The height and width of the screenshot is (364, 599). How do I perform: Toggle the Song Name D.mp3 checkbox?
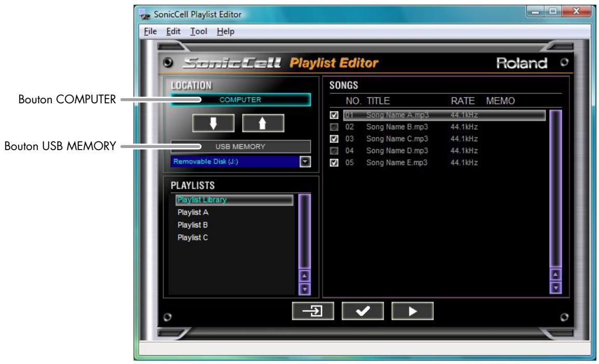pos(334,151)
